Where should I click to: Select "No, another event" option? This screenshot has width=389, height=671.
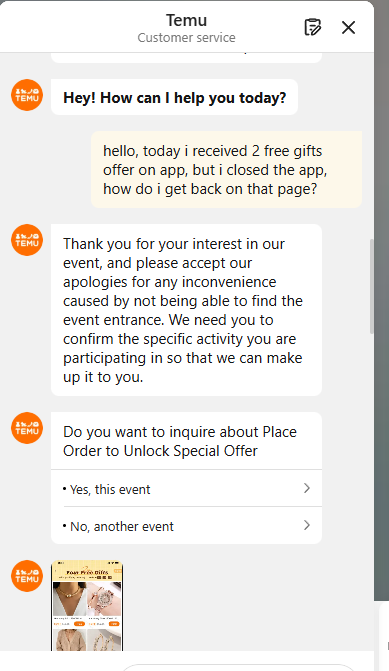[186, 526]
